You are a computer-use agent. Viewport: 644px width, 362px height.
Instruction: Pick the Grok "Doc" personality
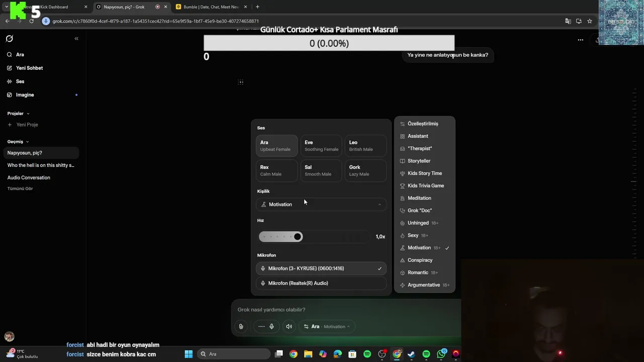click(425, 211)
